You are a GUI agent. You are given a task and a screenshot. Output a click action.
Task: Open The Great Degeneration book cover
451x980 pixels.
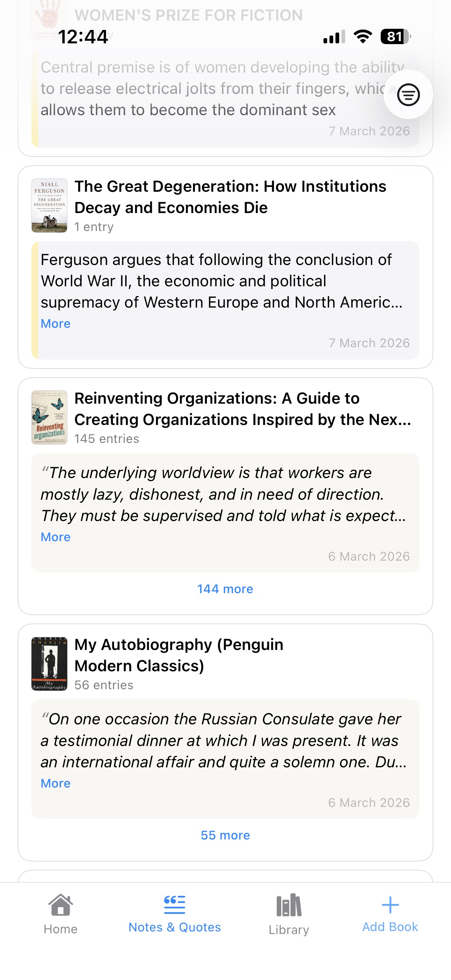click(49, 206)
